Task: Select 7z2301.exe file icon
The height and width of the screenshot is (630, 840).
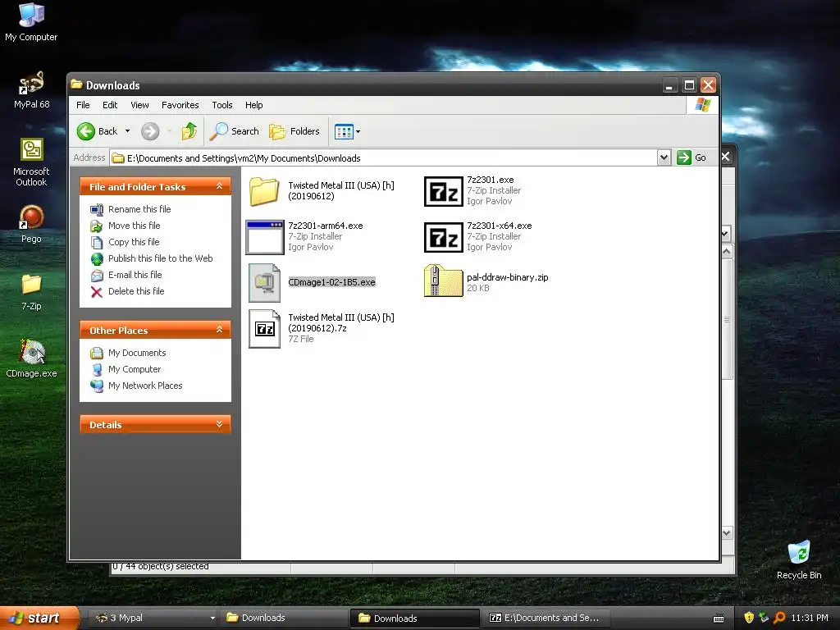Action: pos(443,191)
